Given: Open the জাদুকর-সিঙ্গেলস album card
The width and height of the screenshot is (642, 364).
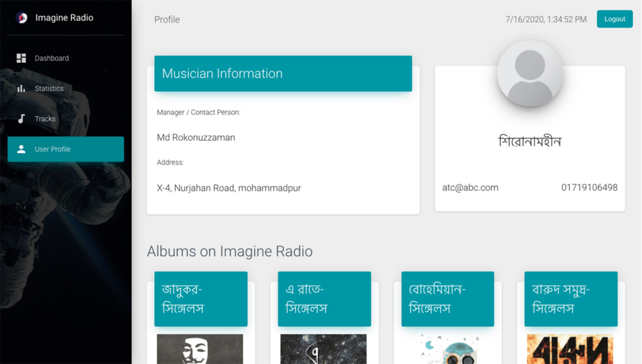Looking at the screenshot, I should click(x=201, y=299).
